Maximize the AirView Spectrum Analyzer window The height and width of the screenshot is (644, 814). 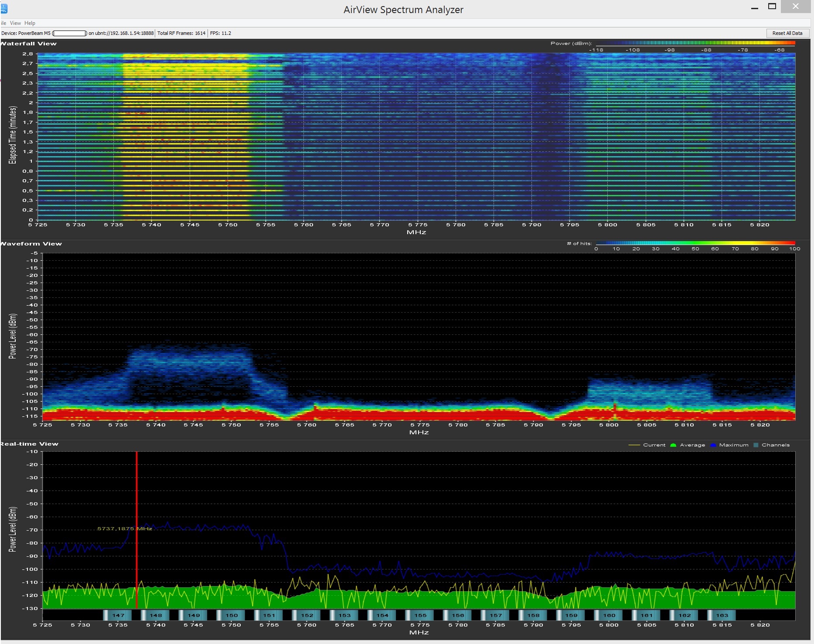tap(772, 7)
